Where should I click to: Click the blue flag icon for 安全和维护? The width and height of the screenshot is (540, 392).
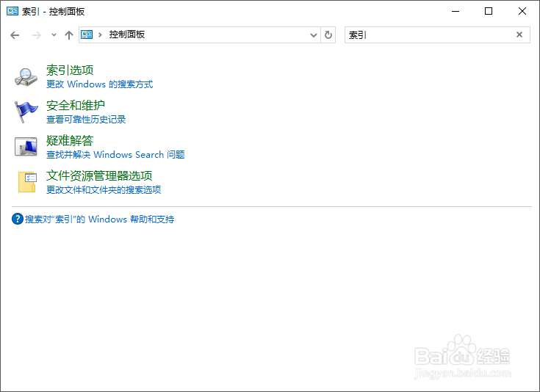[x=26, y=112]
